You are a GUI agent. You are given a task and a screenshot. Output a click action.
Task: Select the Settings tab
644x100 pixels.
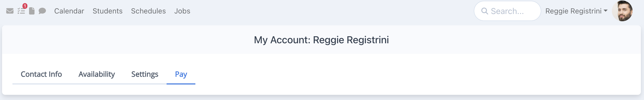click(145, 74)
